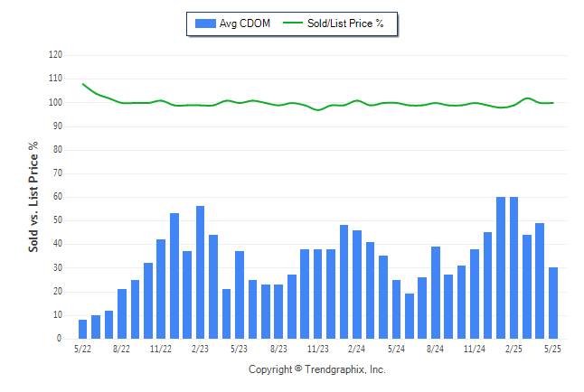The height and width of the screenshot is (392, 584).
Task: Click the bar above the 8/24 label
Action: (436, 293)
